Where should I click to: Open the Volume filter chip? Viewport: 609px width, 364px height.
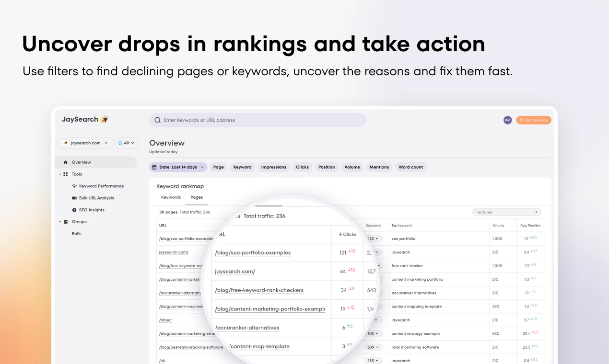click(x=352, y=167)
